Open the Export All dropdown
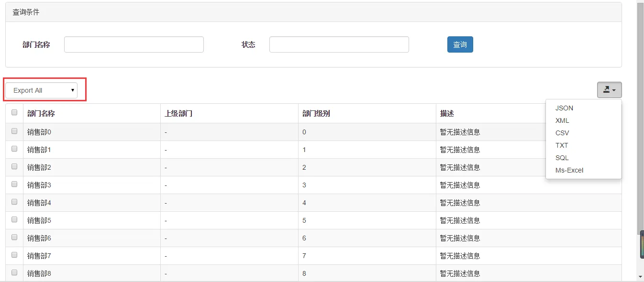 42,90
